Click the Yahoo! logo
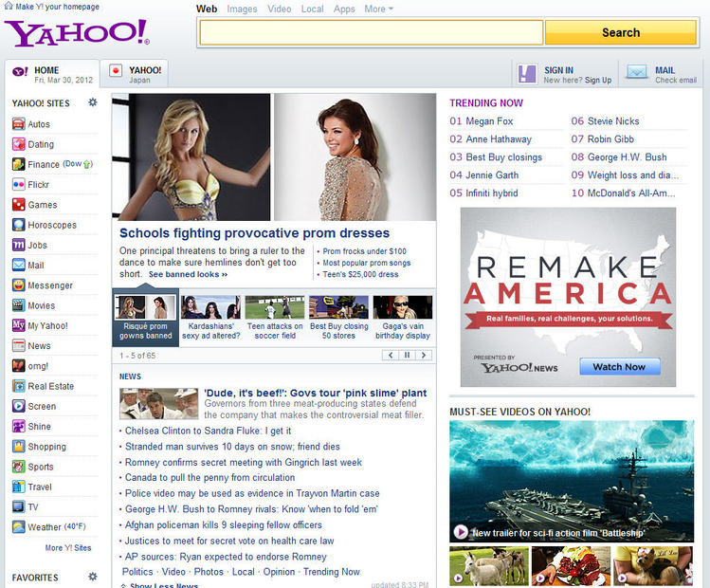 pyautogui.click(x=77, y=33)
